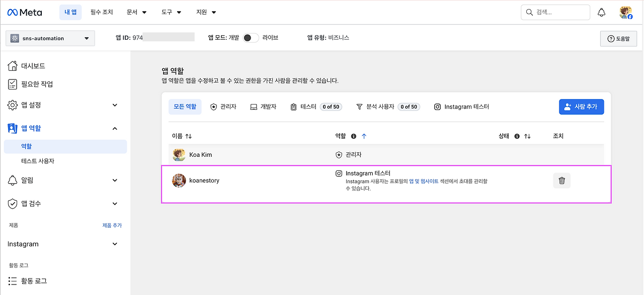Expand the 알림 section chevron
Image resolution: width=644 pixels, height=295 pixels.
[x=115, y=180]
